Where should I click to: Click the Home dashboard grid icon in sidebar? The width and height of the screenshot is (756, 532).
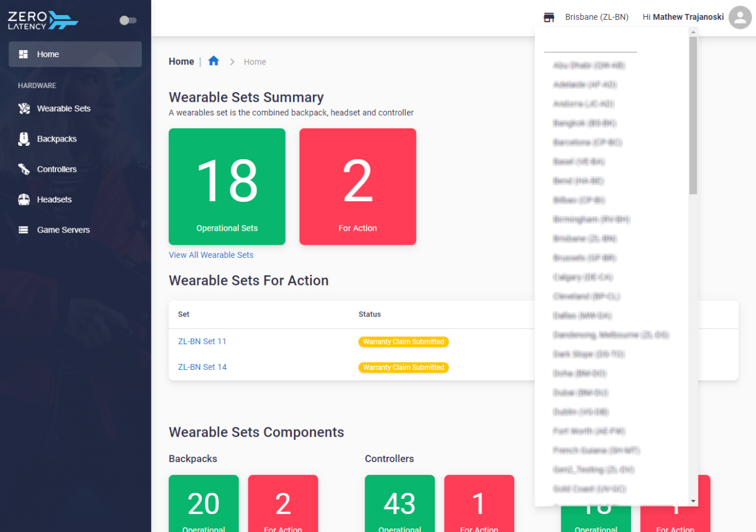(x=24, y=54)
